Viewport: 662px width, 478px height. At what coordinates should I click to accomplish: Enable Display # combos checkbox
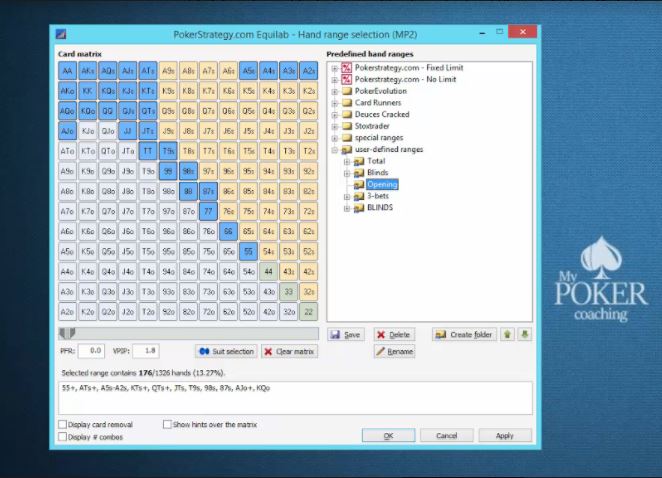pos(62,437)
